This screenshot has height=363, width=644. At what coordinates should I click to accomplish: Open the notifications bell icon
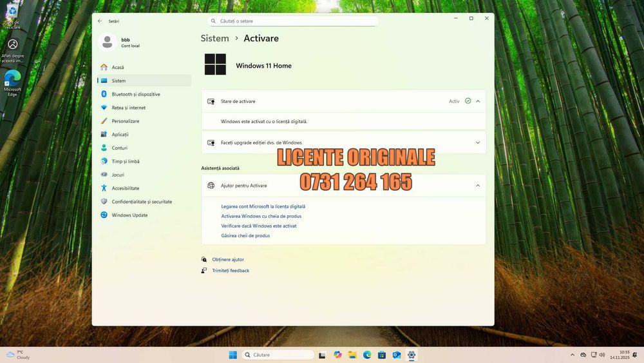point(636,355)
